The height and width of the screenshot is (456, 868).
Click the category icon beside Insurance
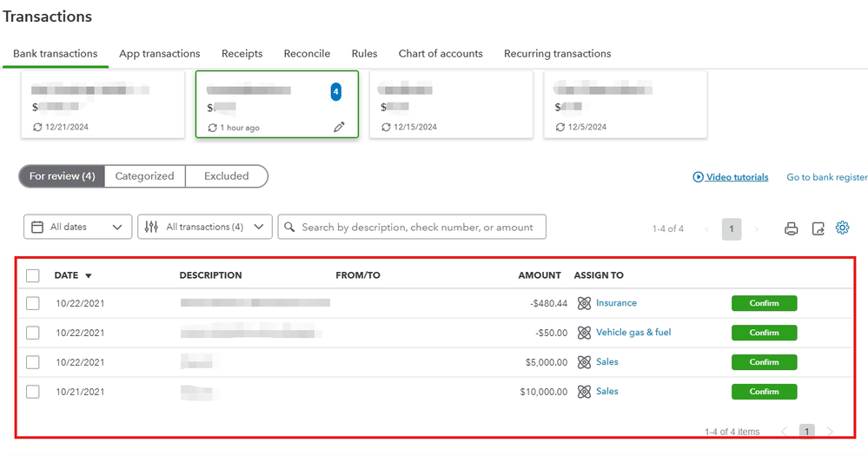(x=584, y=303)
